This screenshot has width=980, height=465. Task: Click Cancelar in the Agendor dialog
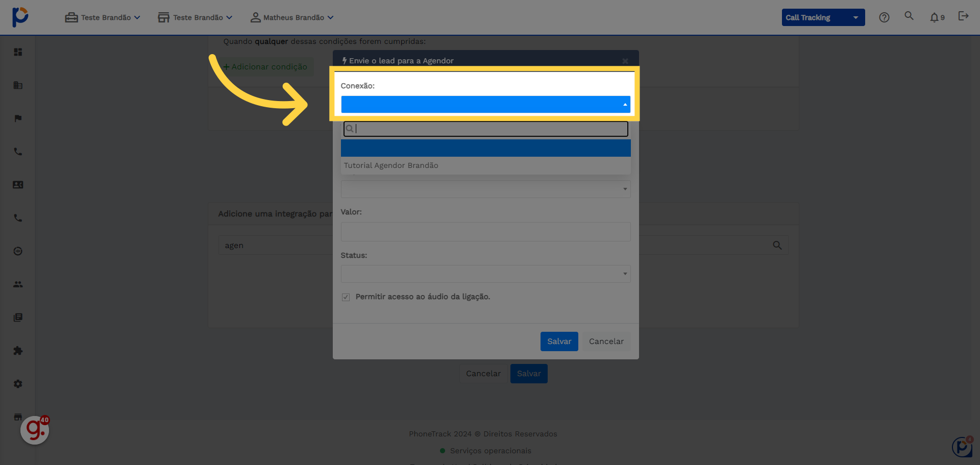click(606, 341)
